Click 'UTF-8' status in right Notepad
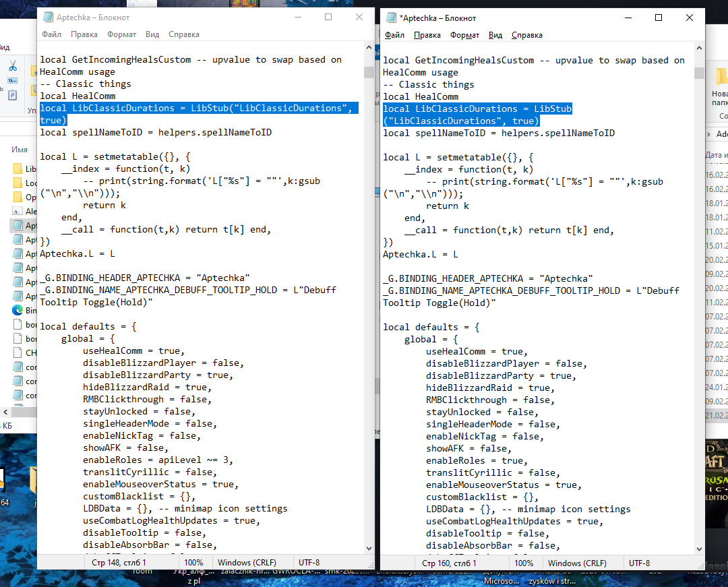The width and height of the screenshot is (728, 587). tap(639, 563)
